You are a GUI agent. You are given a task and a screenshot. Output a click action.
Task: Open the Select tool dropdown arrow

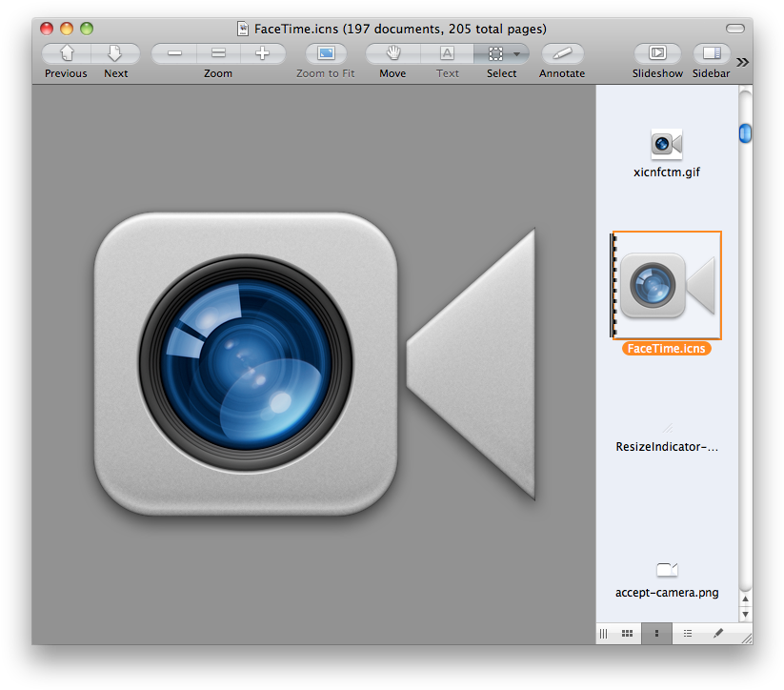click(518, 54)
